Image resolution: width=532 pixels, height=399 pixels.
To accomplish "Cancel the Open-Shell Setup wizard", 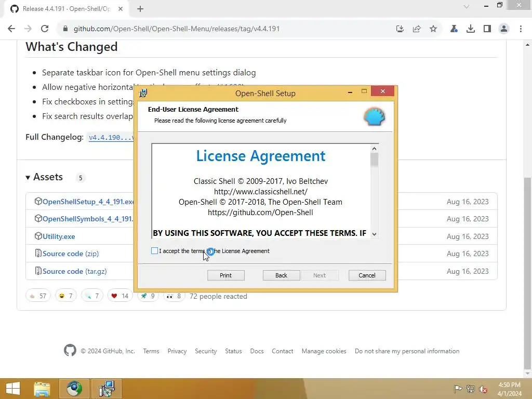I will pyautogui.click(x=367, y=275).
